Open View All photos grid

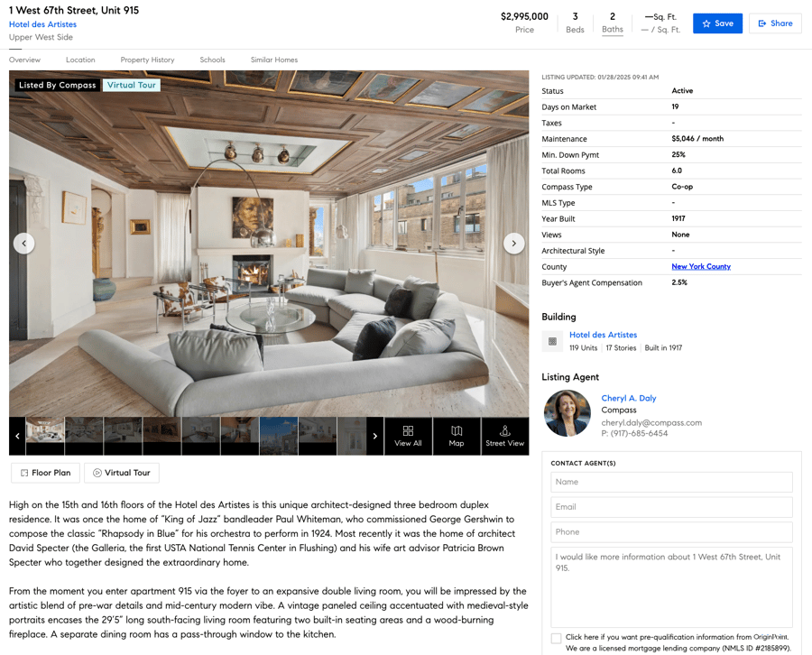click(x=408, y=436)
